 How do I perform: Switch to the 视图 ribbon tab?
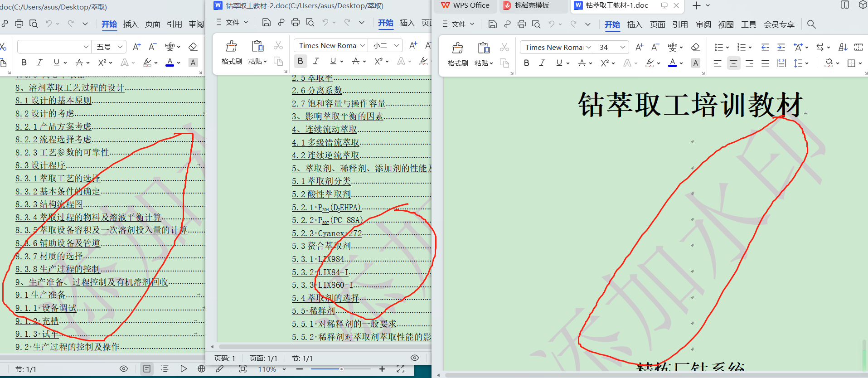726,24
